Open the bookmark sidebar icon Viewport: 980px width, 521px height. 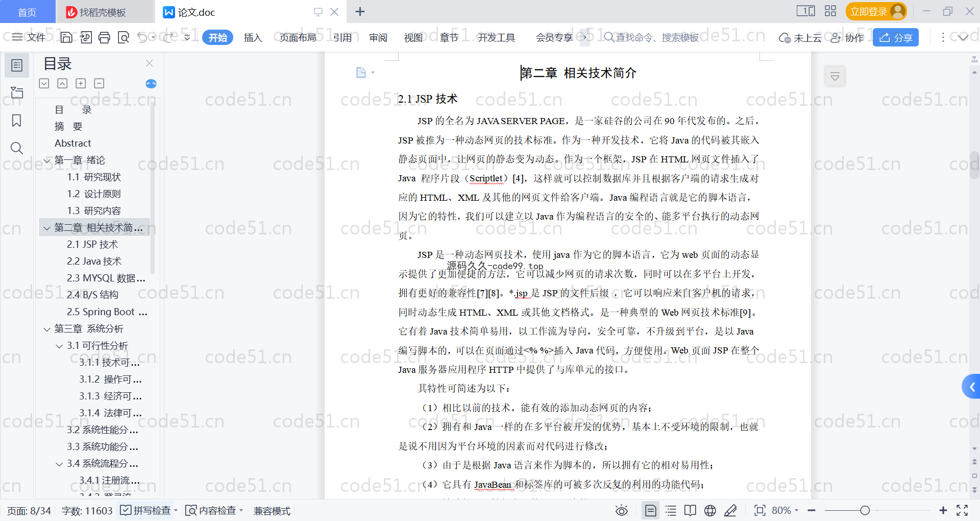(17, 121)
